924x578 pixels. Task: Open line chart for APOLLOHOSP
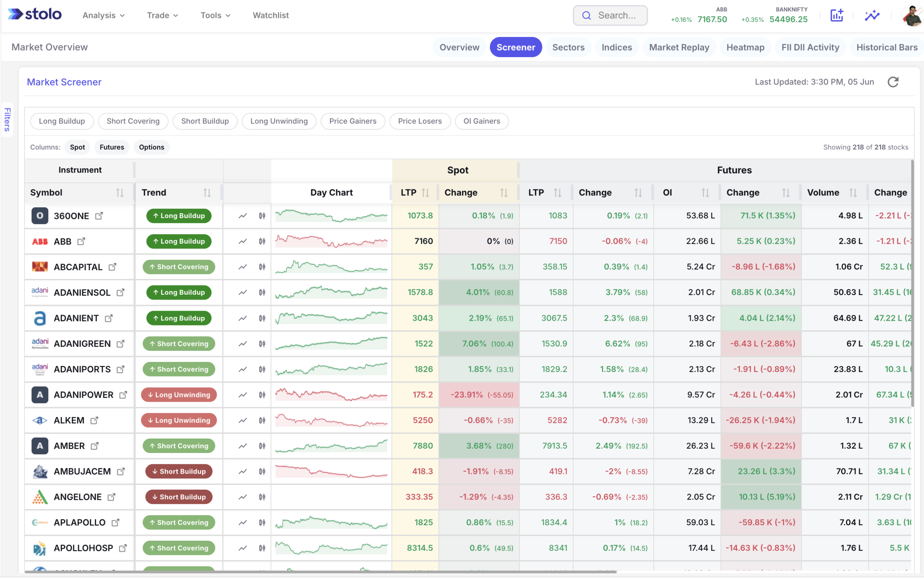(x=243, y=548)
